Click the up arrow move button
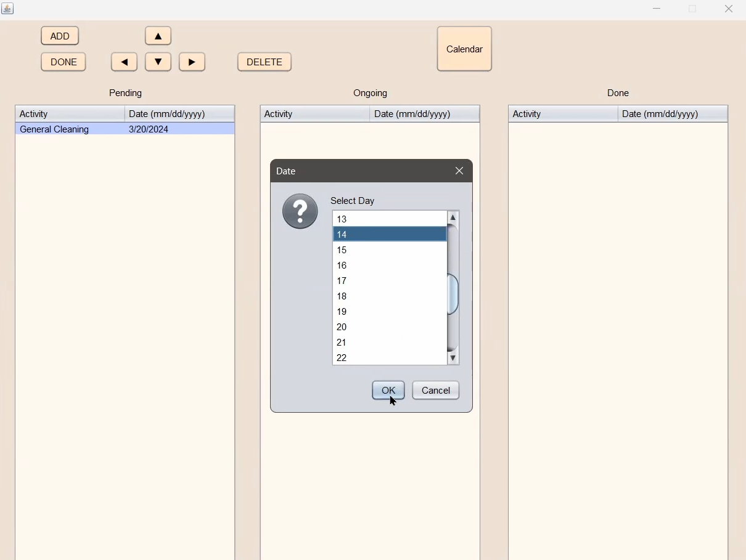This screenshot has width=746, height=560. 158,36
